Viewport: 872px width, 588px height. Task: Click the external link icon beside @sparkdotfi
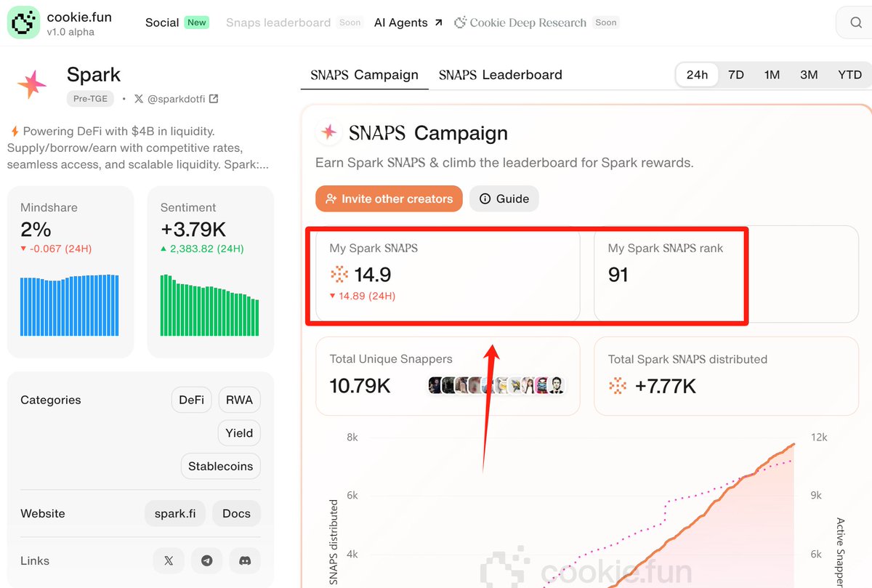click(214, 99)
